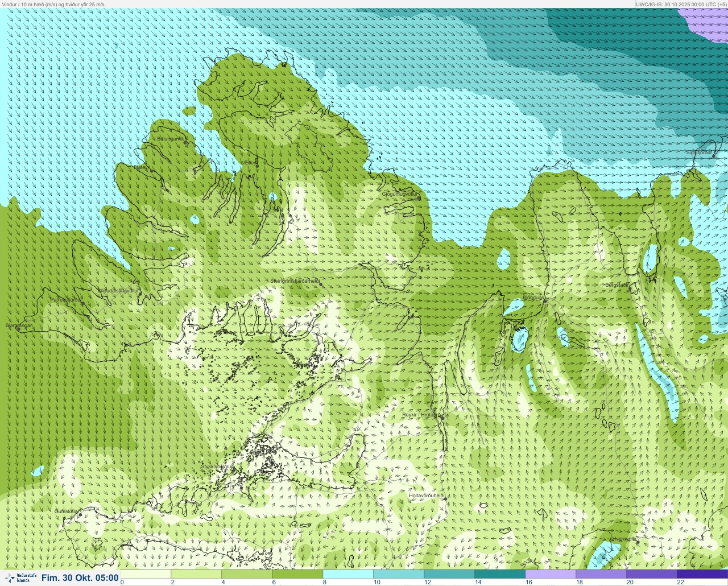Screen dimensions: 728x586
Task: Click the 'Gjögurflugvöllur' label
Action: 400,194
